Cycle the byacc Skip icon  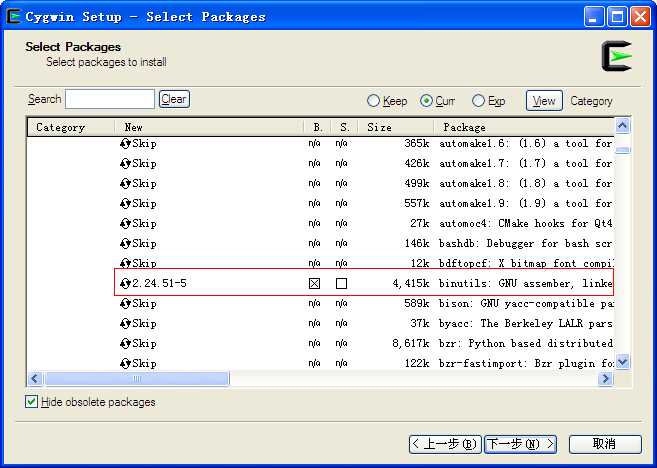(125, 324)
